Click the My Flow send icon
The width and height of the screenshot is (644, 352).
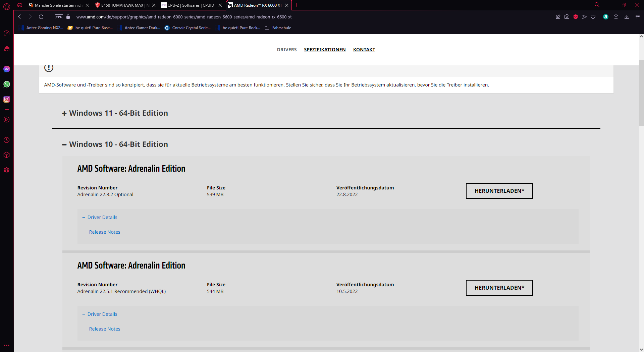(x=584, y=17)
